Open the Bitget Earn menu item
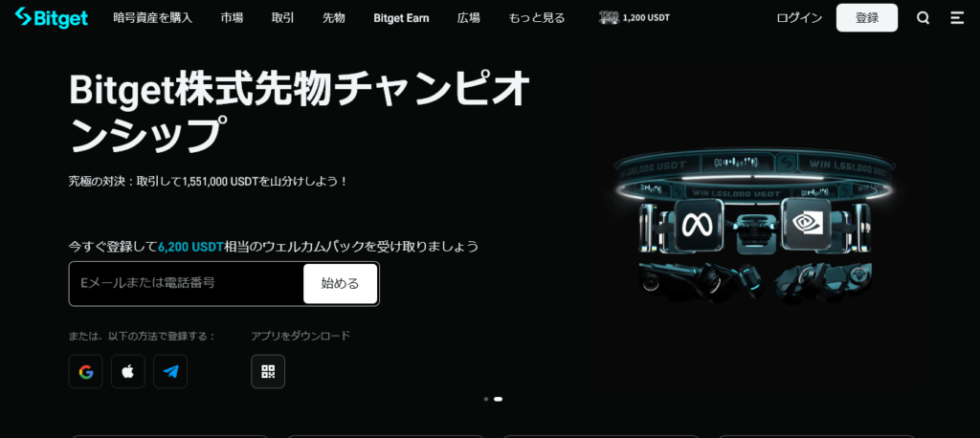 [x=401, y=18]
